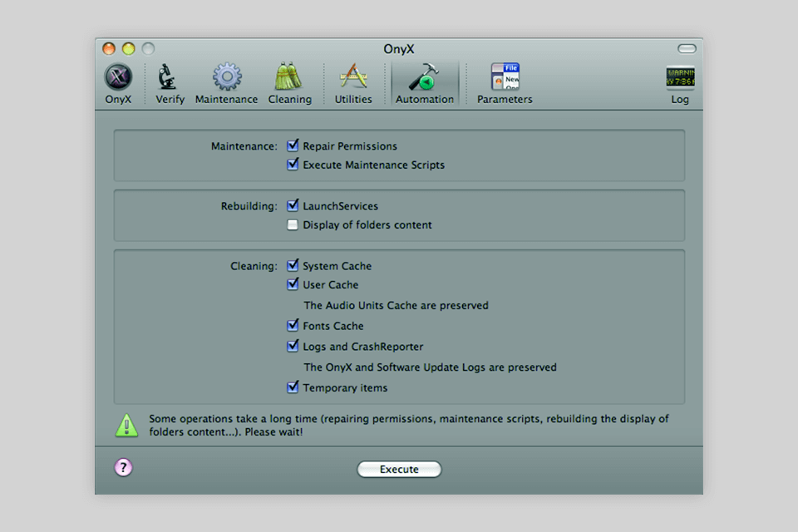The image size is (798, 532).
Task: Click the 'Some operations take a long time' warning text
Action: coord(409,425)
